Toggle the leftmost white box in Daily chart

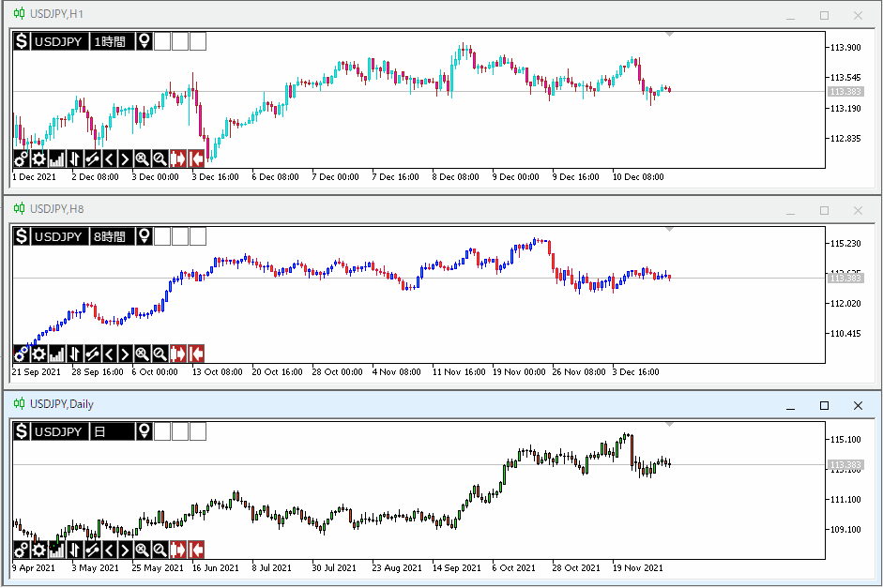click(x=162, y=431)
